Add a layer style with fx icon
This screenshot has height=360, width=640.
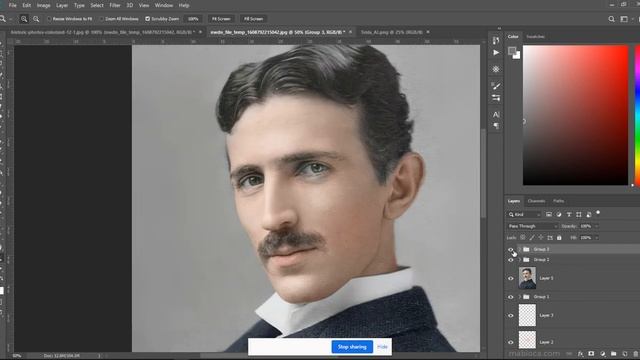point(580,354)
